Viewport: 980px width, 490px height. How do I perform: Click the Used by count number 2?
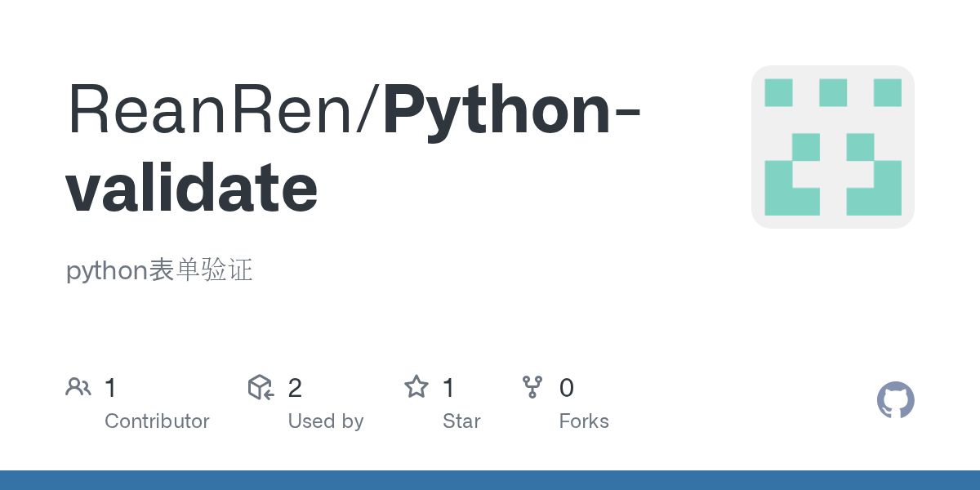click(x=295, y=388)
